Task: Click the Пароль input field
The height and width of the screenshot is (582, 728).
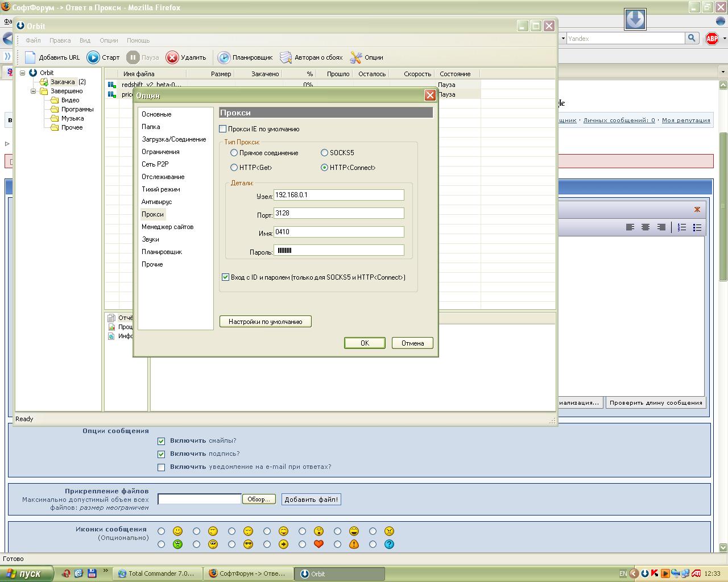Action: pyautogui.click(x=339, y=250)
